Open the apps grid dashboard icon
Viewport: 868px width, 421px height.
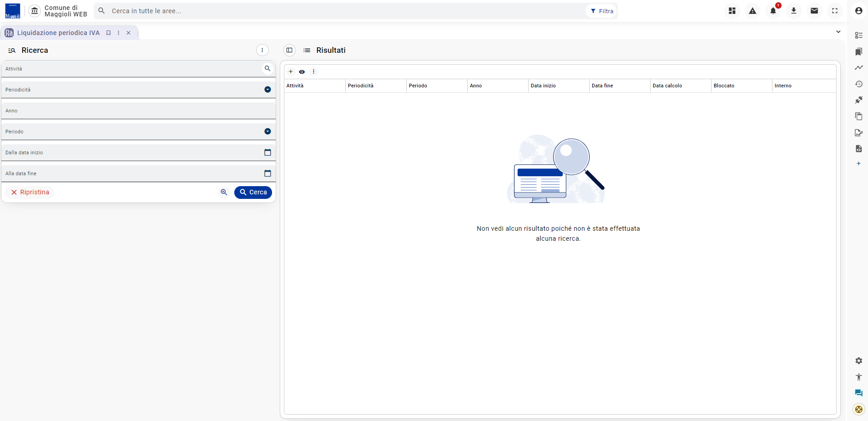pyautogui.click(x=732, y=11)
